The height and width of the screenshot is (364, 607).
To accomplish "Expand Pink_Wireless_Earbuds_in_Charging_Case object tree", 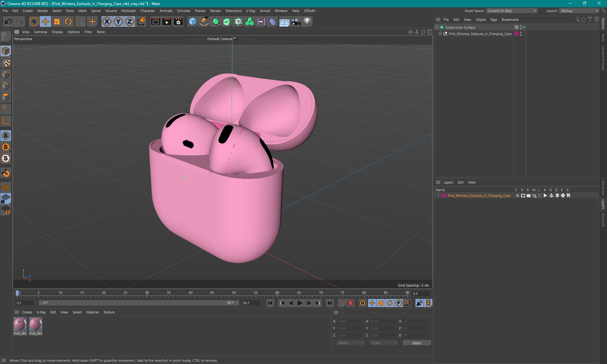I will click(440, 34).
